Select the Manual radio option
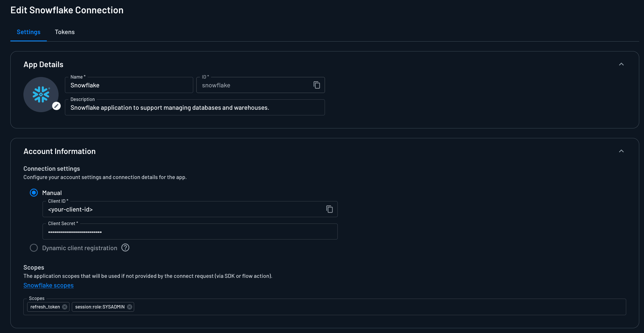The image size is (644, 333). [34, 193]
